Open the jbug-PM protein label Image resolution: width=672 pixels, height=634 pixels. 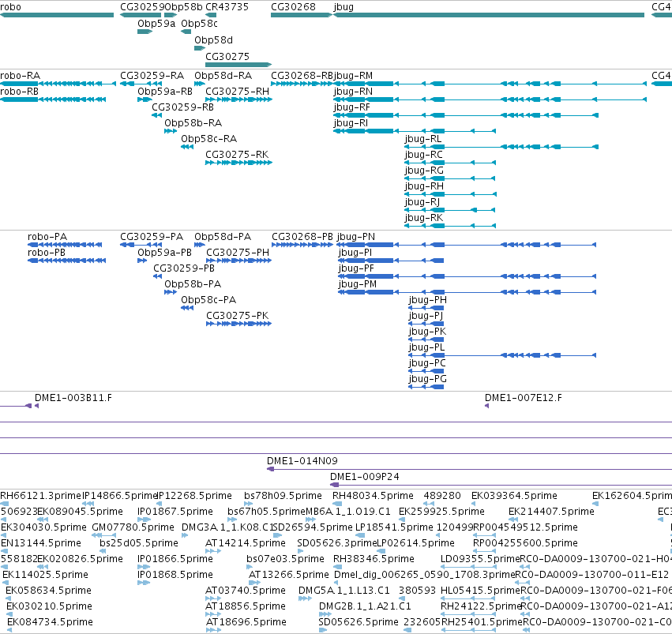coord(358,284)
